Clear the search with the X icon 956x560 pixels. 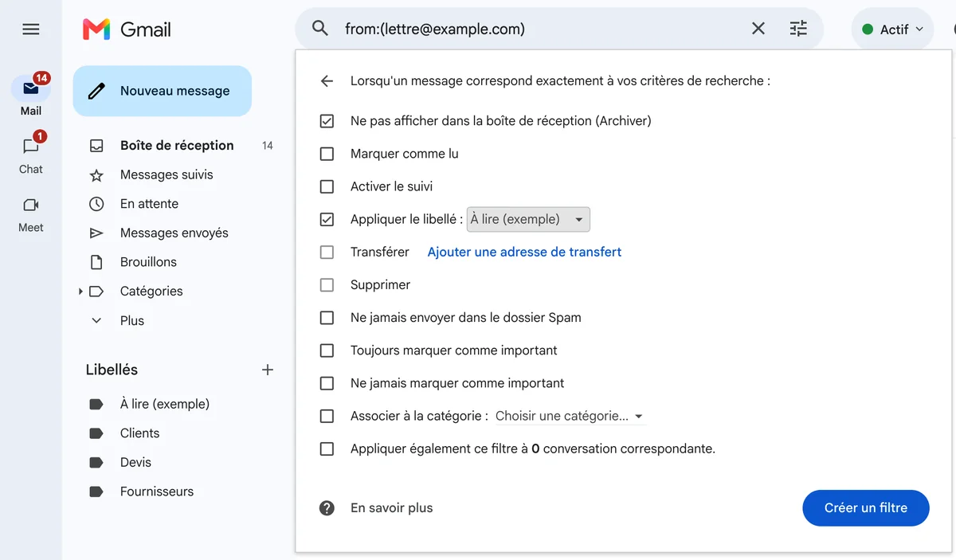(x=758, y=29)
